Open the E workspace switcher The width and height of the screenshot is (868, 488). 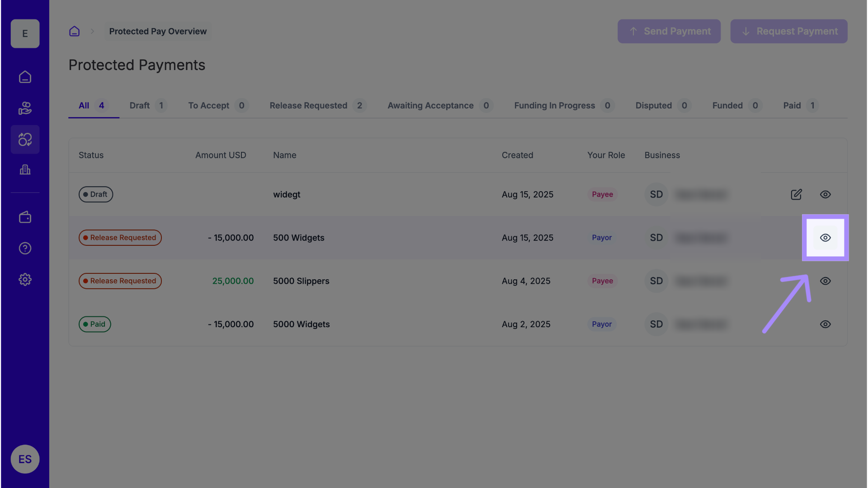tap(25, 34)
